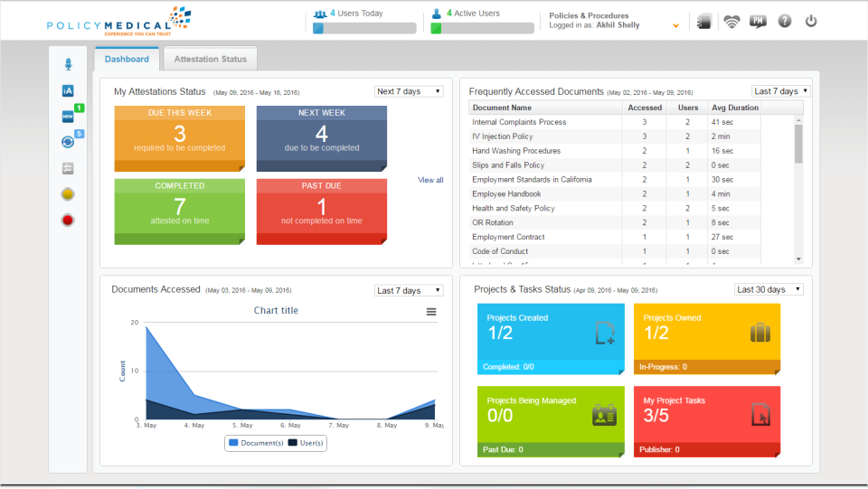
Task: Click the yellow status circle in the sidebar
Action: tap(68, 194)
